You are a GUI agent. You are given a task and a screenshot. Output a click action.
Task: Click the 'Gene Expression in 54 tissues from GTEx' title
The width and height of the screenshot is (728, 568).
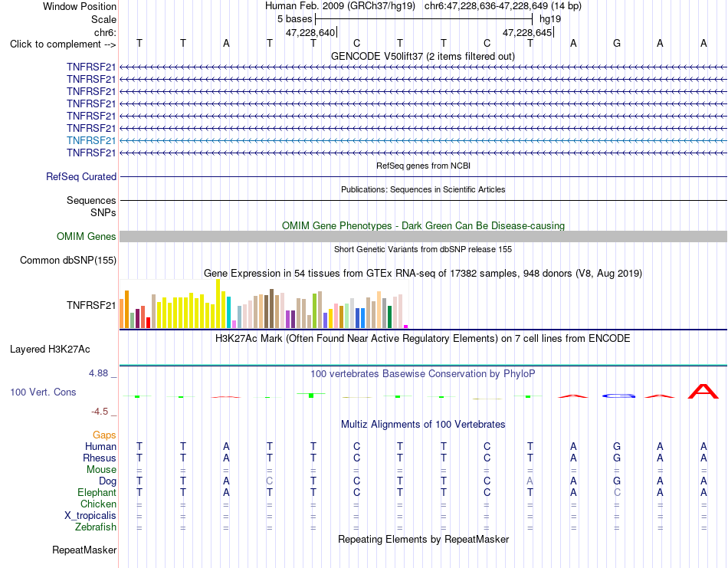423,273
